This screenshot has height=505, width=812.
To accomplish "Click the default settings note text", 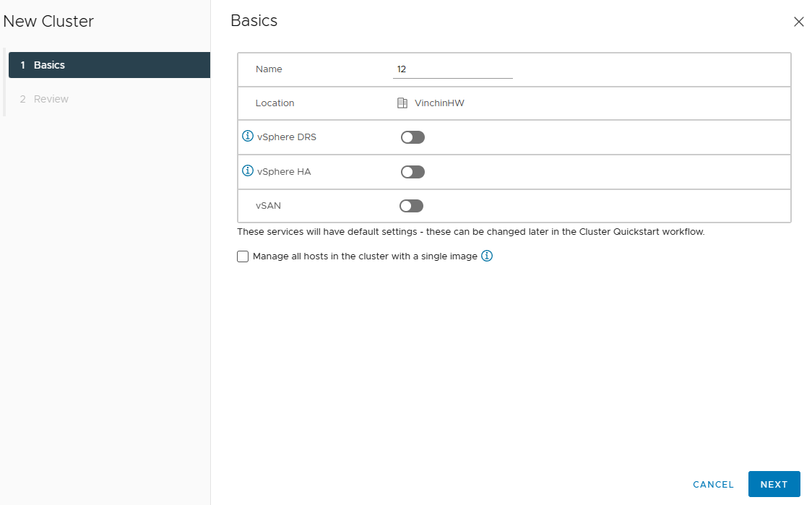I will (471, 231).
